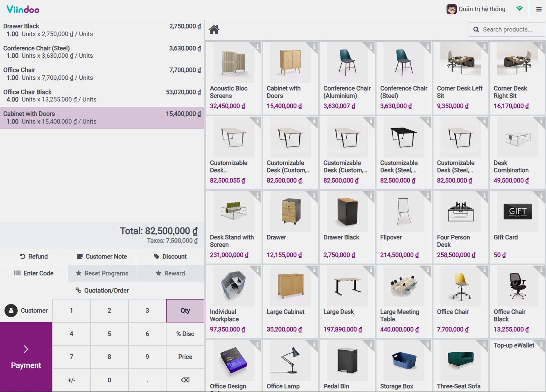The height and width of the screenshot is (392, 546).
Task: Click the Large Meeting Table product thumbnail
Action: click(x=404, y=286)
